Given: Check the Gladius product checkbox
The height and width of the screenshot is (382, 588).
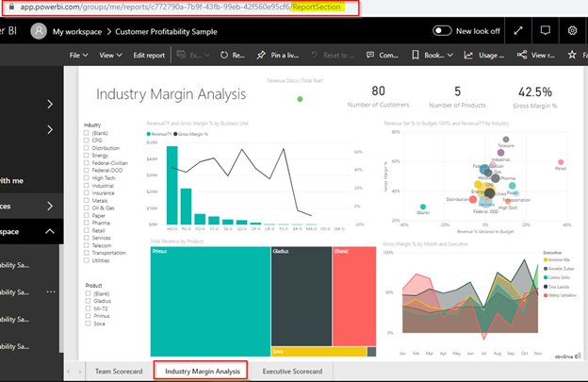Looking at the screenshot, I should tap(88, 301).
